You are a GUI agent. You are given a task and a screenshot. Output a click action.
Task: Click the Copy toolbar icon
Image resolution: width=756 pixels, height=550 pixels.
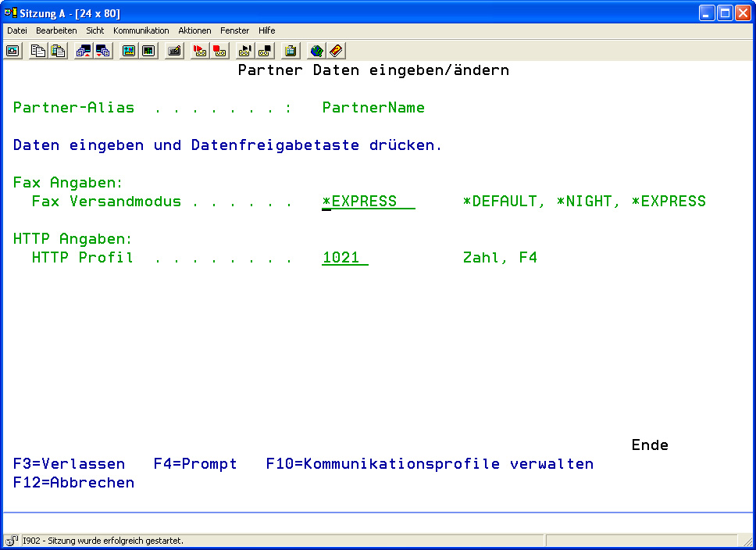click(x=38, y=51)
